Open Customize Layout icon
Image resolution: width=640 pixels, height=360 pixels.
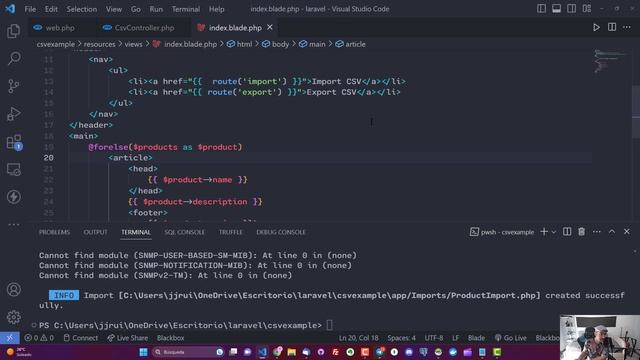(587, 9)
